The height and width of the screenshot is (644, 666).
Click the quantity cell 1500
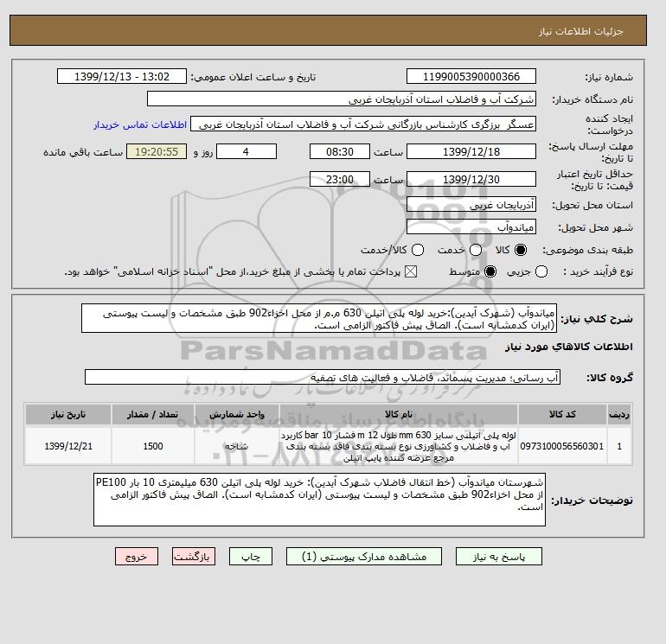153,446
